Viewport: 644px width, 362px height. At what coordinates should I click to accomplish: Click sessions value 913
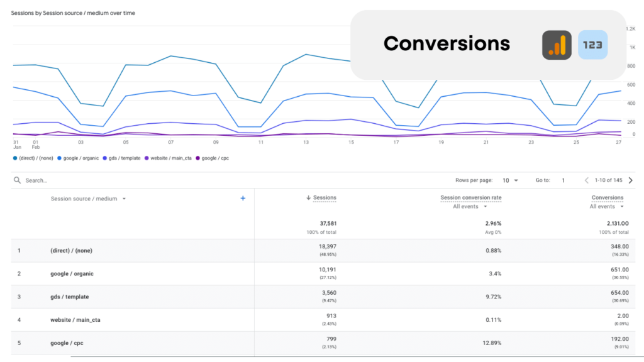tap(331, 316)
